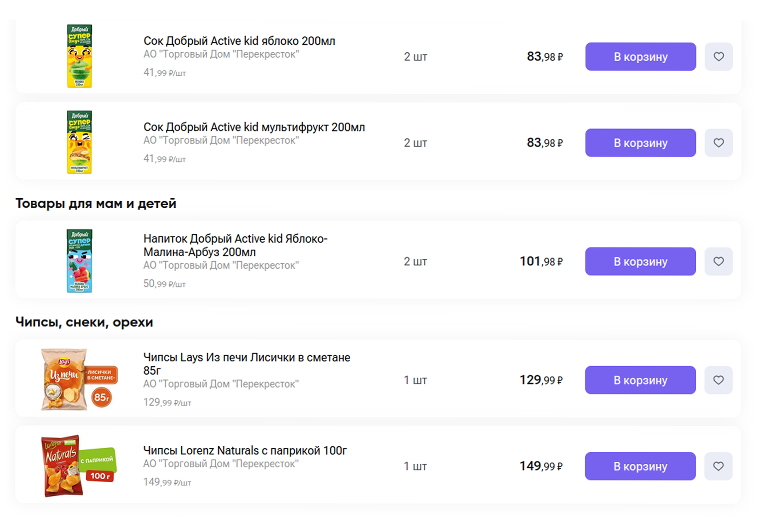Screen dimensions: 757x532
Task: Click the multifruit juice box image
Action: coord(80,142)
